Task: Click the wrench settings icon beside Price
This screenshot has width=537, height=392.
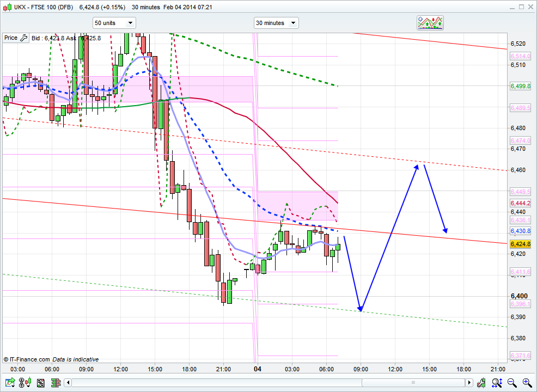Action: point(23,38)
